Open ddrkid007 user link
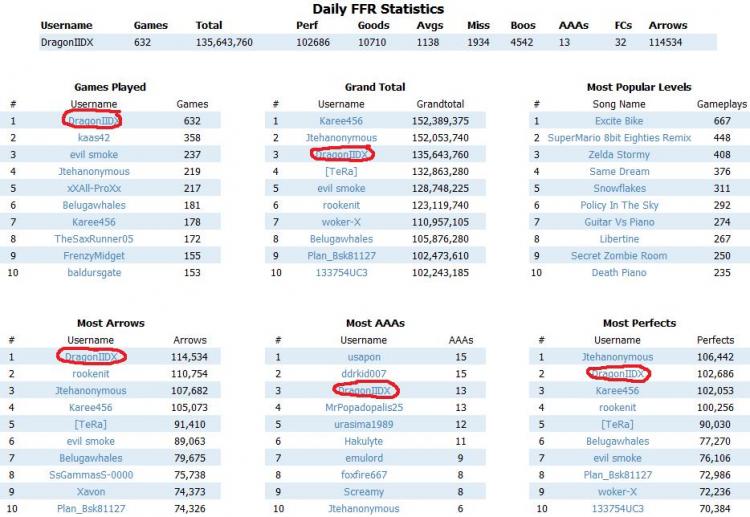 [364, 374]
